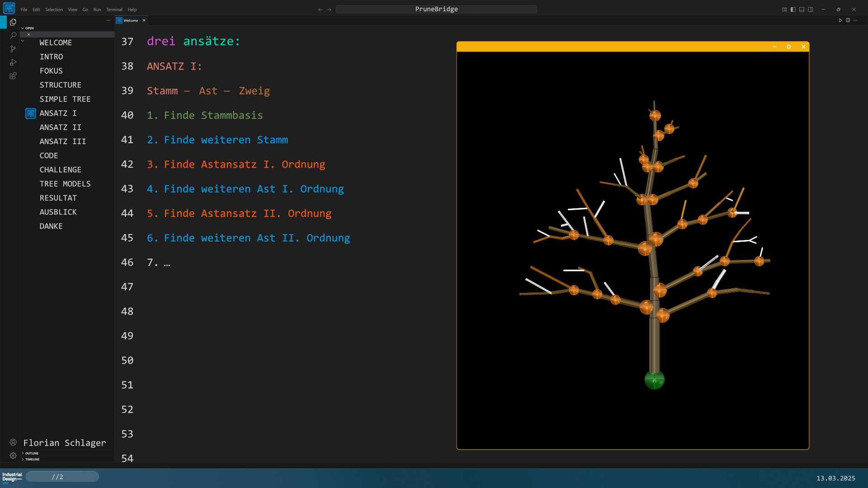
Task: Click the split editor right icon
Action: (x=848, y=20)
